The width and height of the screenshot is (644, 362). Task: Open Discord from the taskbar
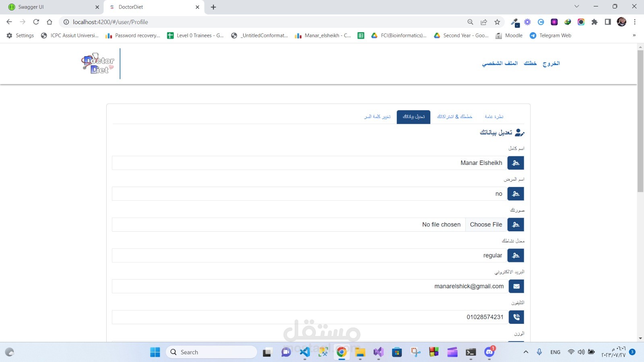pos(489,352)
